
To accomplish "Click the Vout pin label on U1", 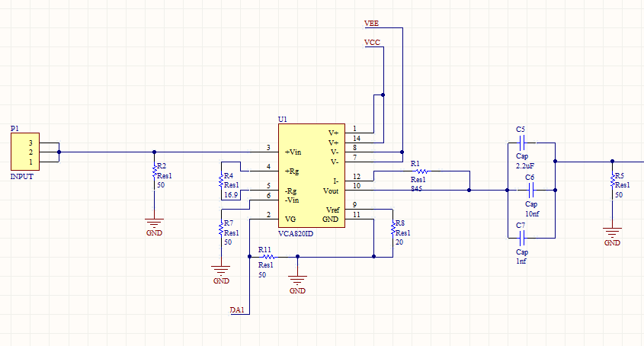I will point(331,191).
